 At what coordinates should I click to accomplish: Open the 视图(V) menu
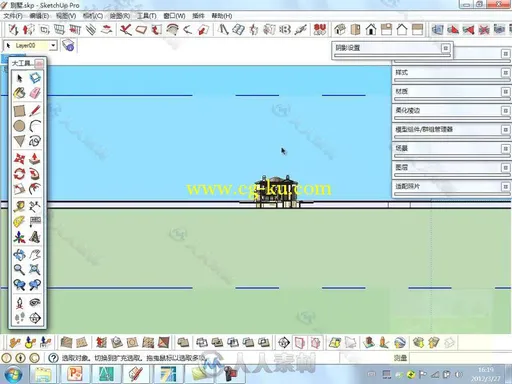[x=66, y=16]
